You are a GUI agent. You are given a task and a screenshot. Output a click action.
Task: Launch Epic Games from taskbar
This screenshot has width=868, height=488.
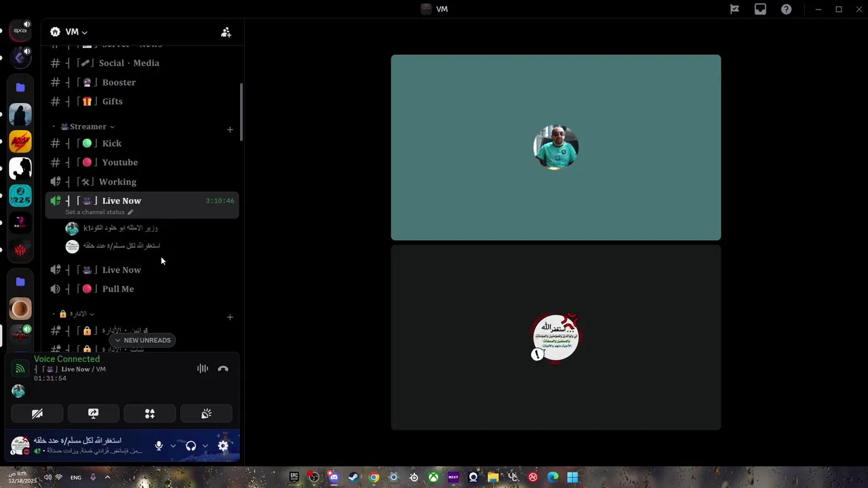point(294,477)
